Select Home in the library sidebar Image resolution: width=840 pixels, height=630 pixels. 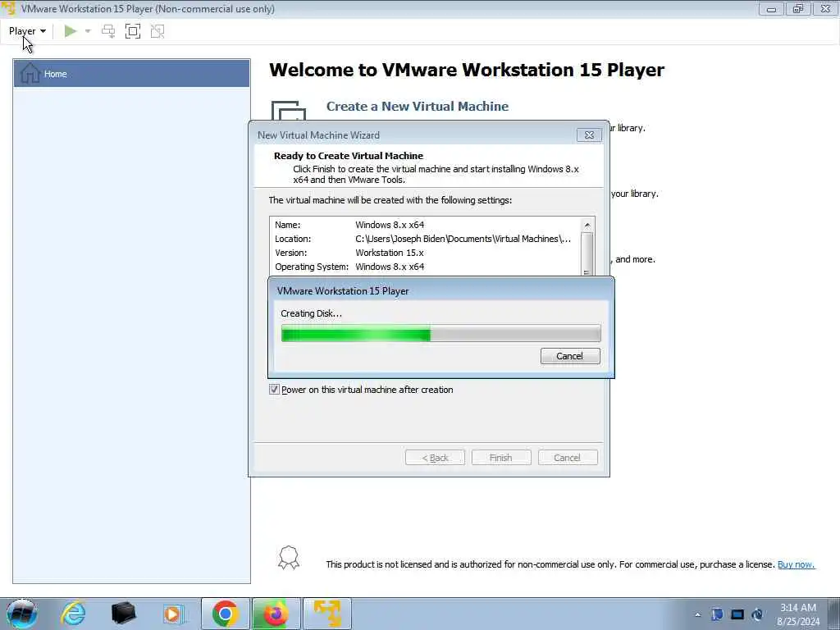[132, 73]
